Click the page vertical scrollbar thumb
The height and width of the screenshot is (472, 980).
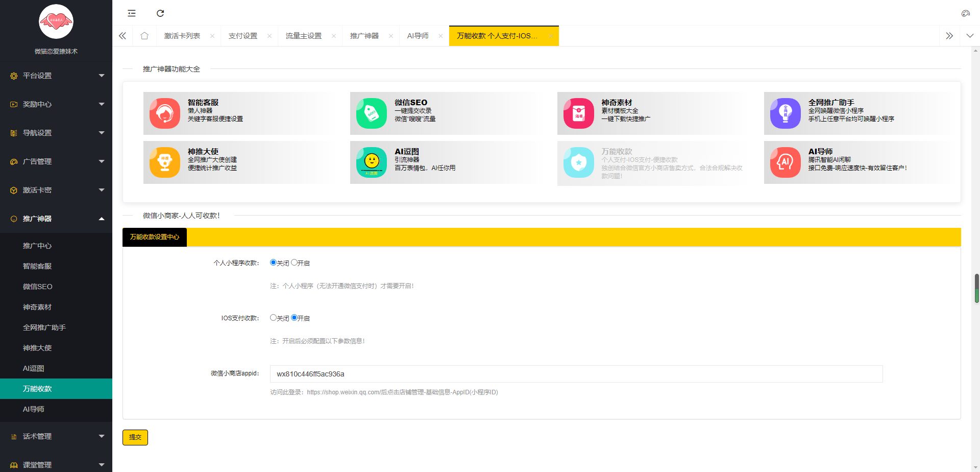[x=976, y=289]
